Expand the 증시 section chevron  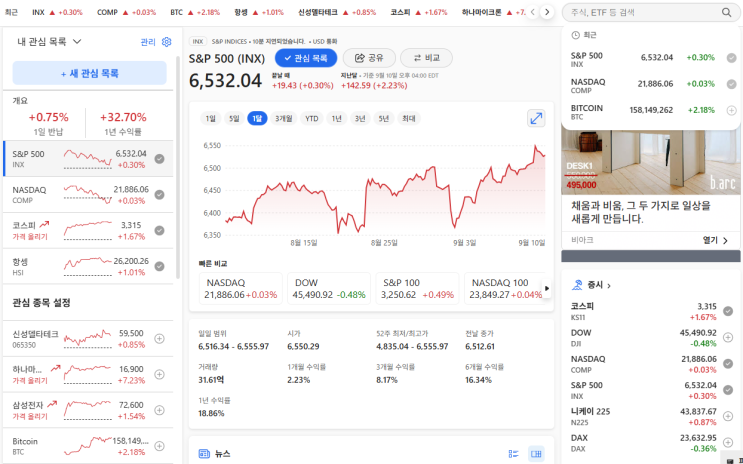pos(609,286)
